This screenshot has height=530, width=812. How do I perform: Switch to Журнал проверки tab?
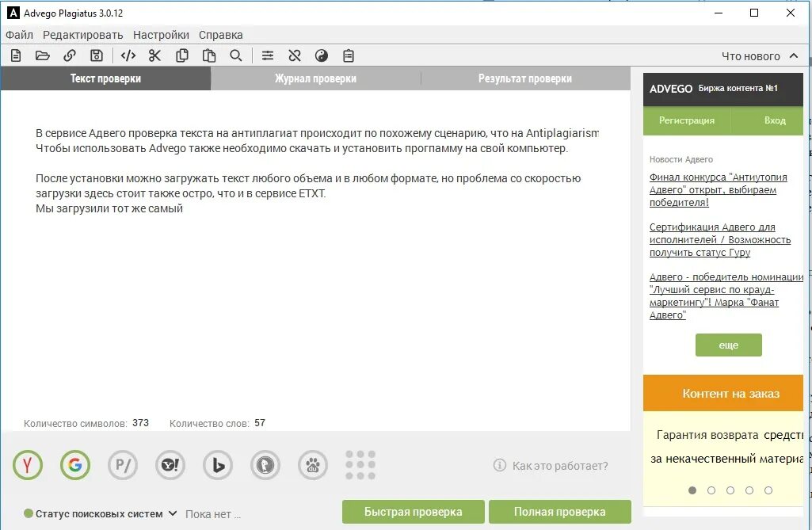316,78
